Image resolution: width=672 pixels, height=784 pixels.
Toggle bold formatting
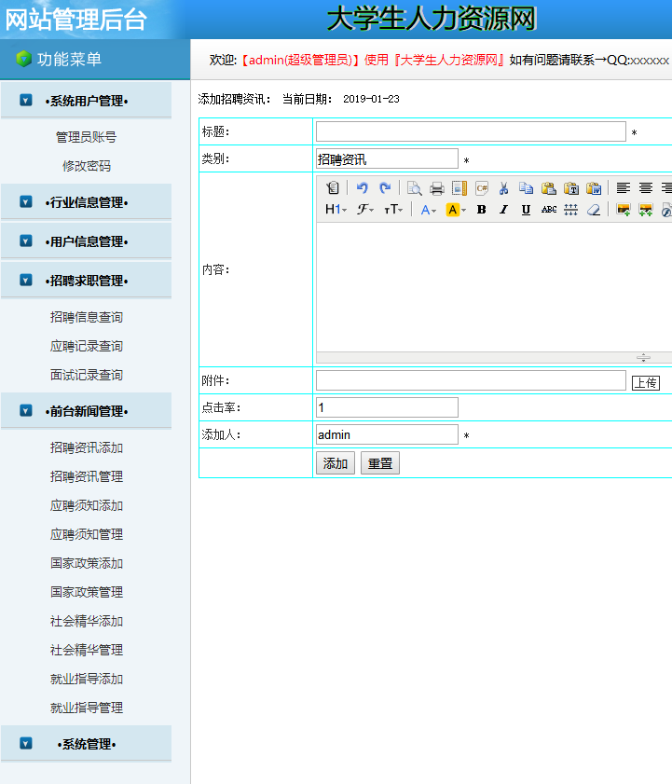pos(482,210)
